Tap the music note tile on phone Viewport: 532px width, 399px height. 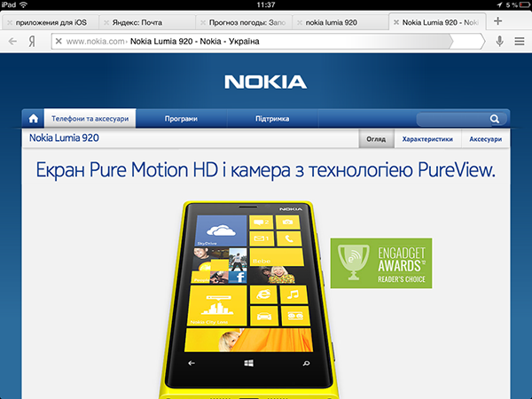click(x=293, y=294)
